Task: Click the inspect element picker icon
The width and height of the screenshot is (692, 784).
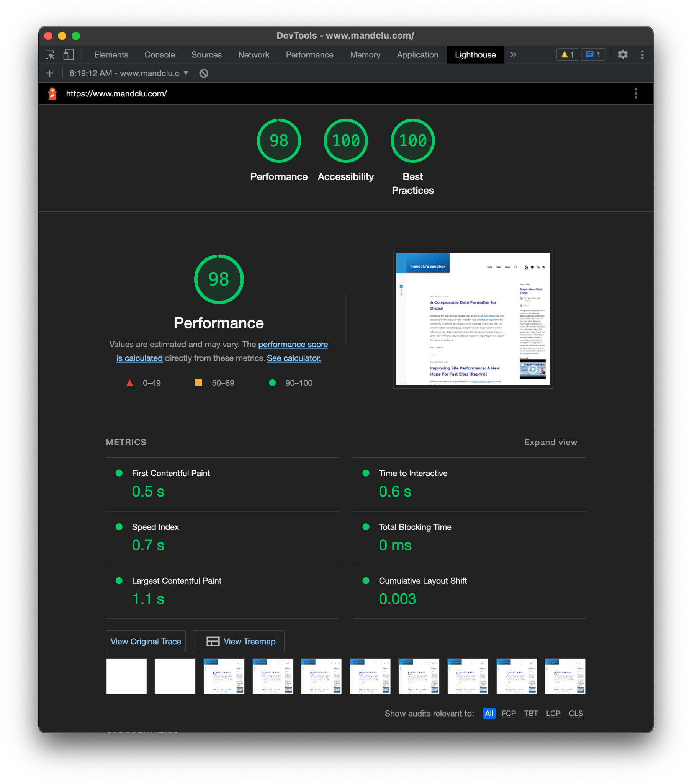Action: pos(50,55)
